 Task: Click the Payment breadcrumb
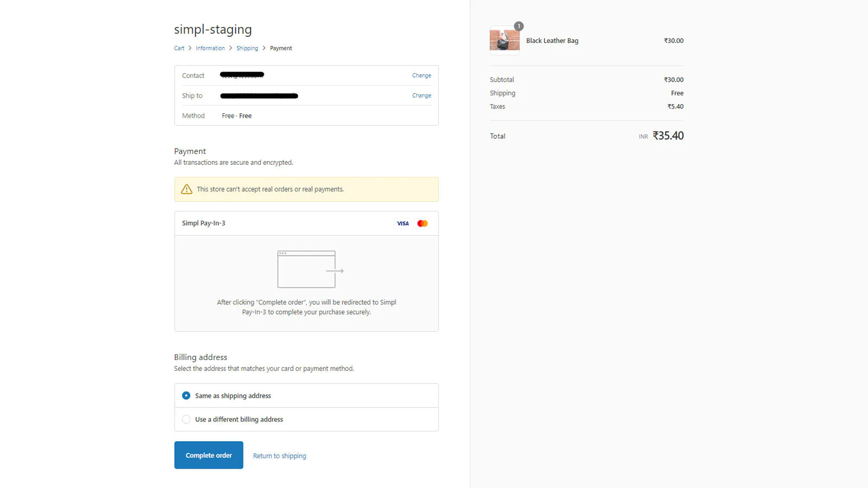point(281,48)
